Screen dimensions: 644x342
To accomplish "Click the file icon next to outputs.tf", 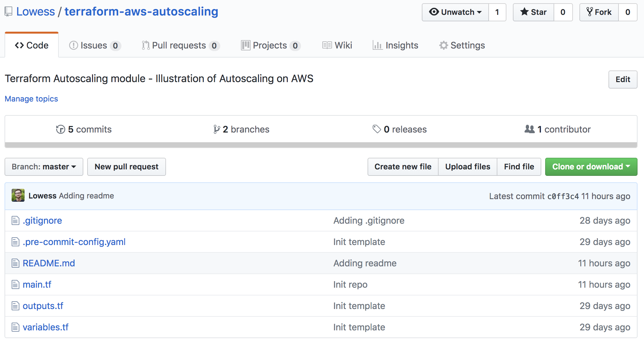I will coord(16,306).
